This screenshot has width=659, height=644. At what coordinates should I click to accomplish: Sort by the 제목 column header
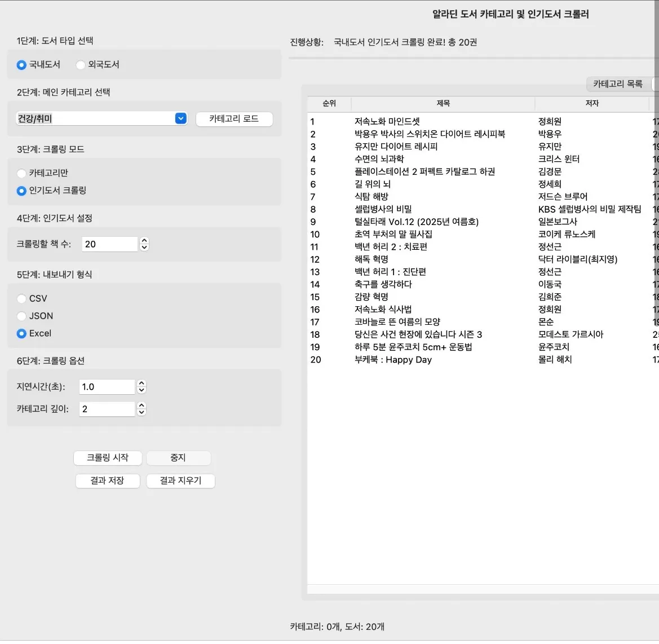click(x=443, y=104)
